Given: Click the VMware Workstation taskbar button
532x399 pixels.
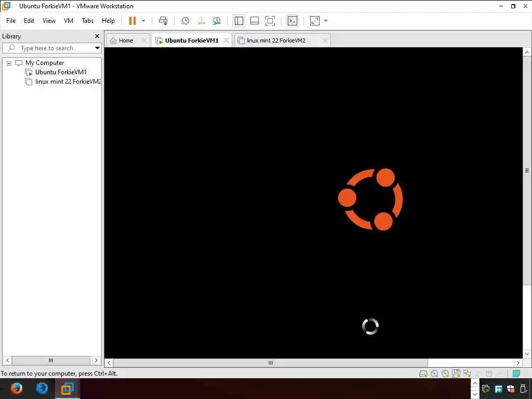Looking at the screenshot, I should (x=67, y=389).
